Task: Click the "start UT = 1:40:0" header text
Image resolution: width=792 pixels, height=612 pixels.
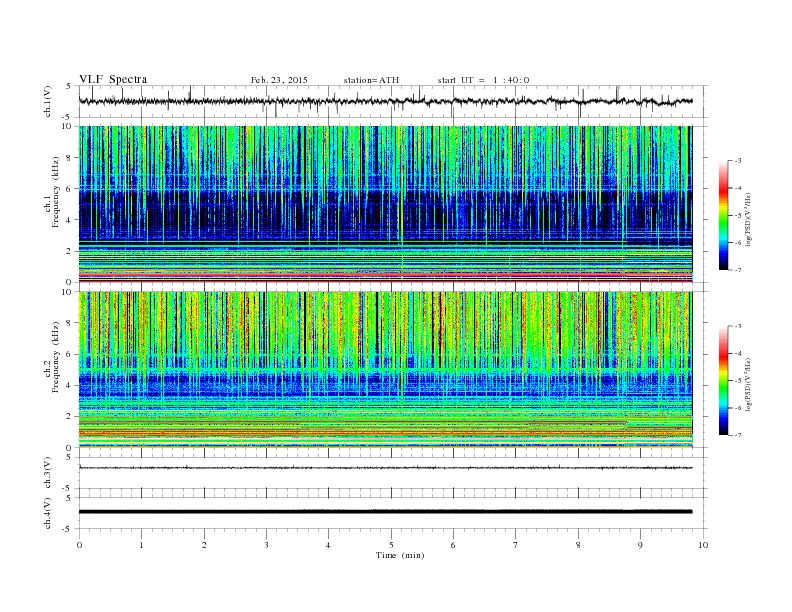Action: click(x=483, y=80)
